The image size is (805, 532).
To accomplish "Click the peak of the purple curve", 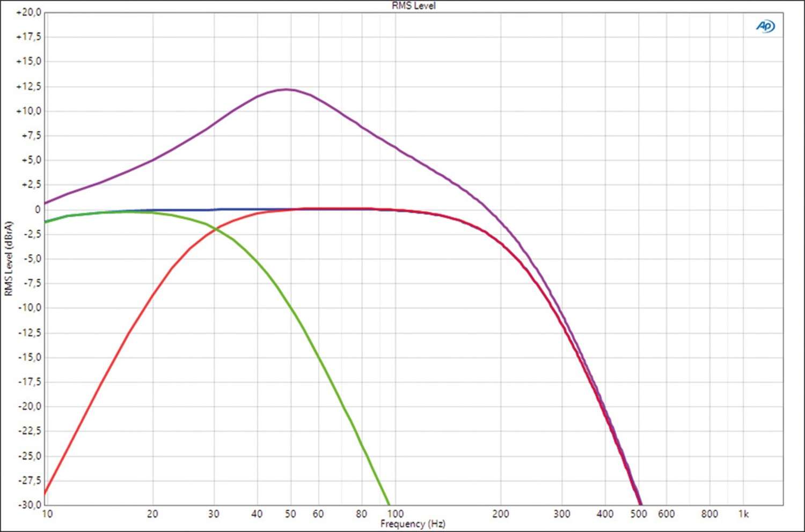I will pos(287,90).
